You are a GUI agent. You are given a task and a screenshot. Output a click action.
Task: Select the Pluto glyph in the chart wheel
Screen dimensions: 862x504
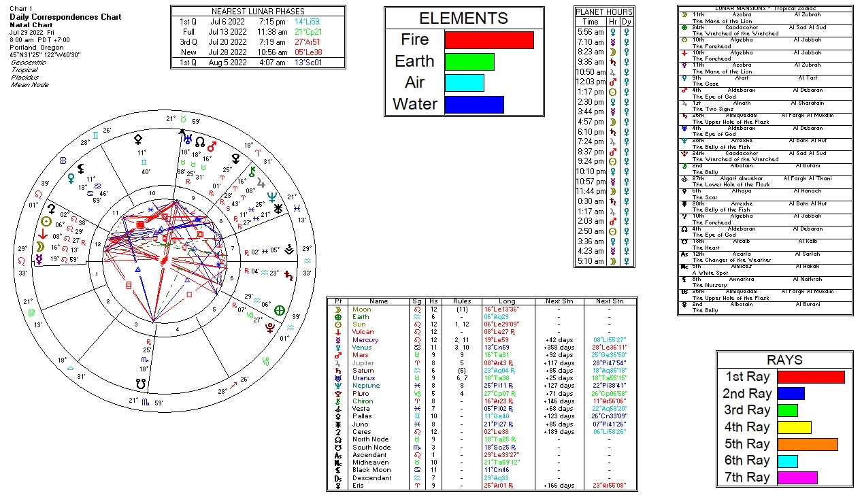(x=271, y=328)
